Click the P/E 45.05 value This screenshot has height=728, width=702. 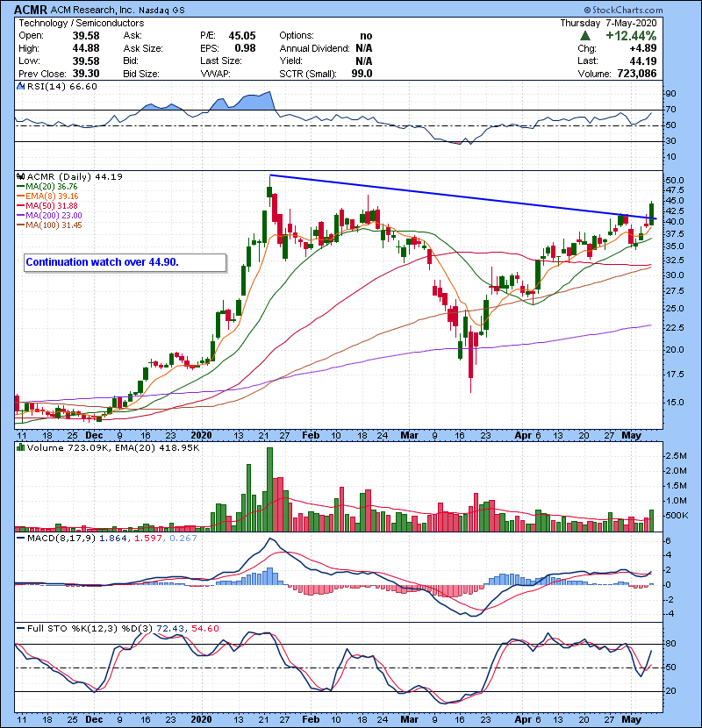click(242, 36)
